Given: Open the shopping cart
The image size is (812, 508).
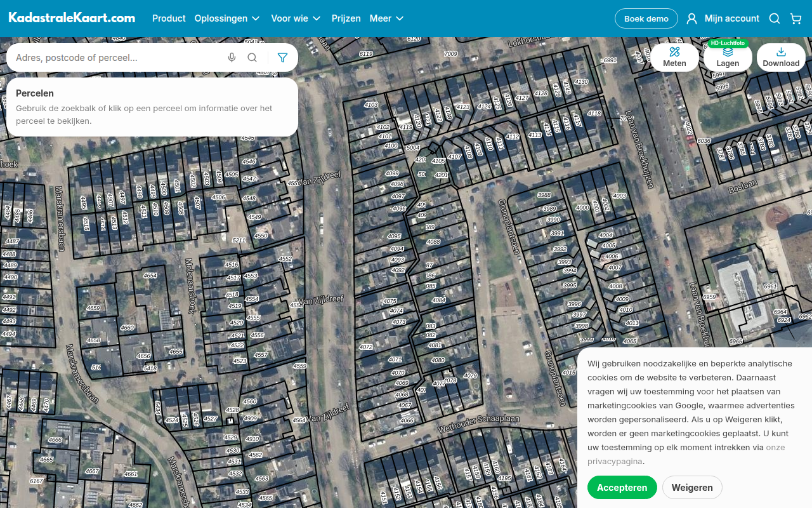Looking at the screenshot, I should coord(796,18).
